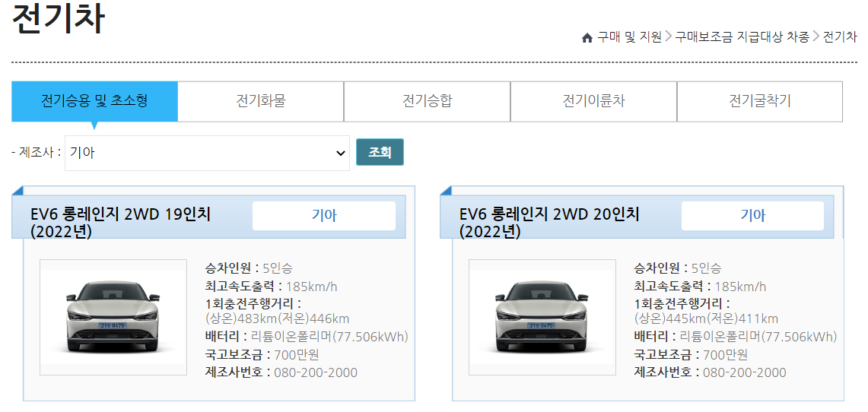This screenshot has width=868, height=412.
Task: Select the 전기승용 및 초소형 tab
Action: (94, 102)
